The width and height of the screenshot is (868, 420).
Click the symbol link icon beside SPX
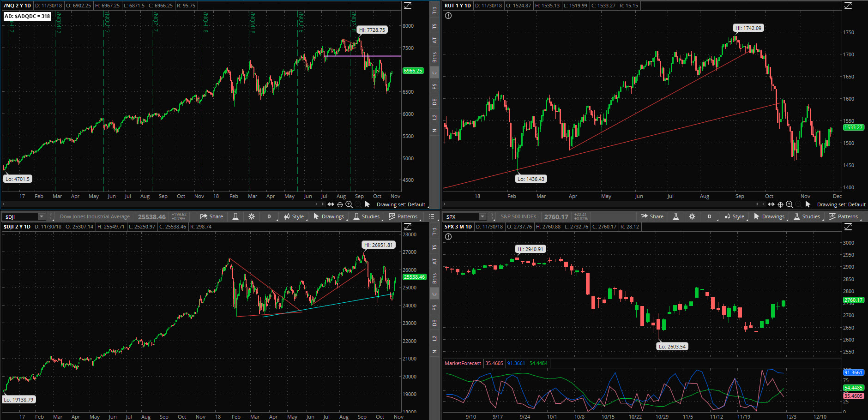492,216
